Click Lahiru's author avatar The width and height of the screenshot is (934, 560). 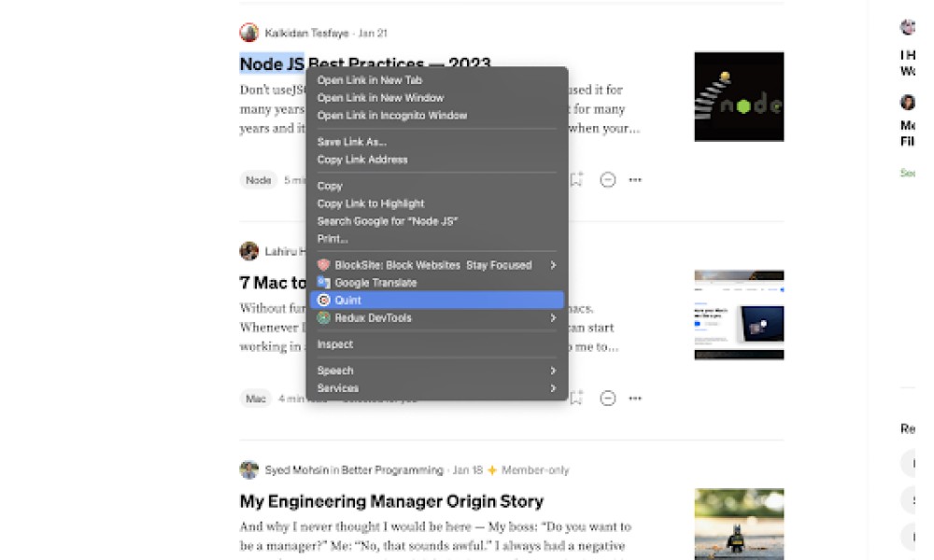pos(249,251)
